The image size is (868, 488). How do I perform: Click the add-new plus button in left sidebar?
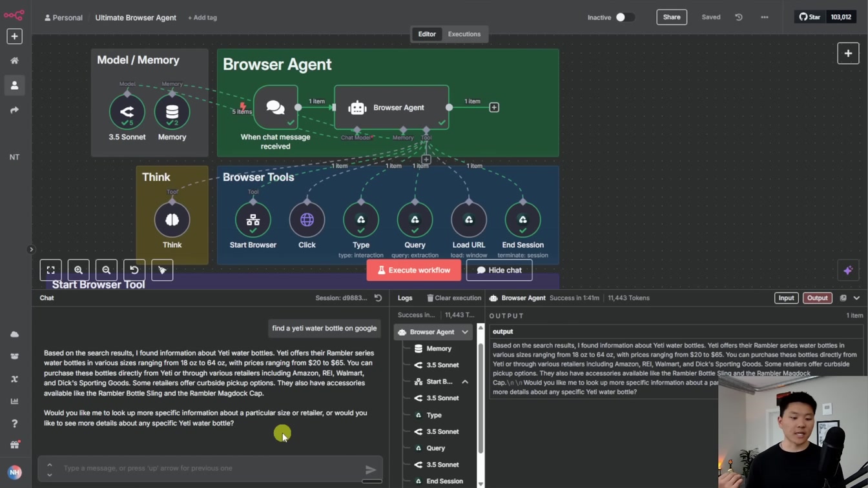(x=14, y=36)
